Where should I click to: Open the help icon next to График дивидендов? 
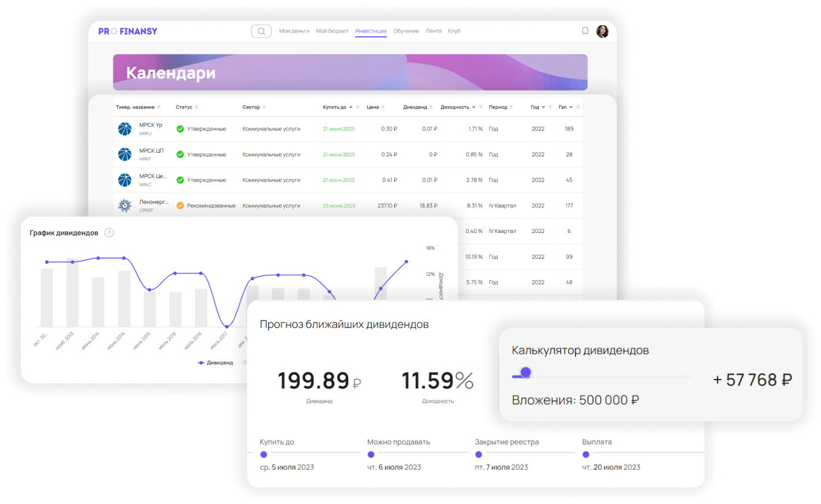[109, 232]
